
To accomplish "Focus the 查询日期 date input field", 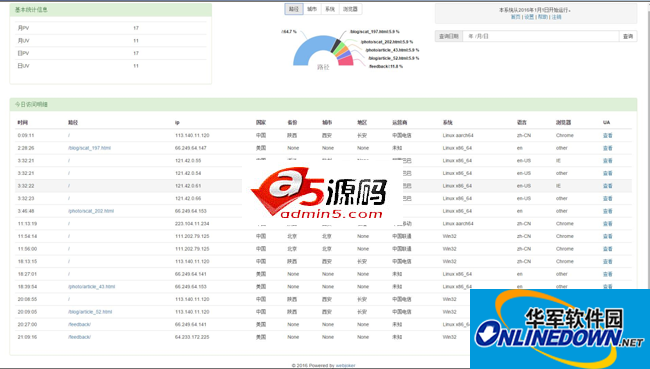I will [541, 36].
